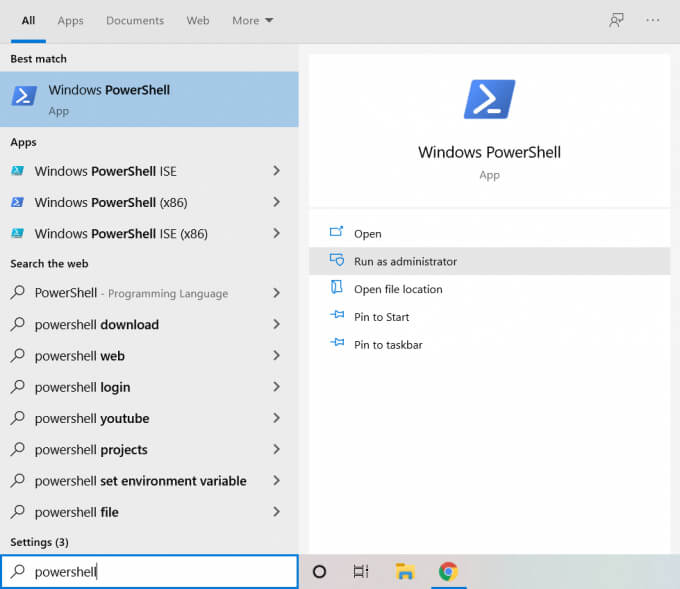Click Run as administrator
This screenshot has width=680, height=589.
pyautogui.click(x=490, y=262)
